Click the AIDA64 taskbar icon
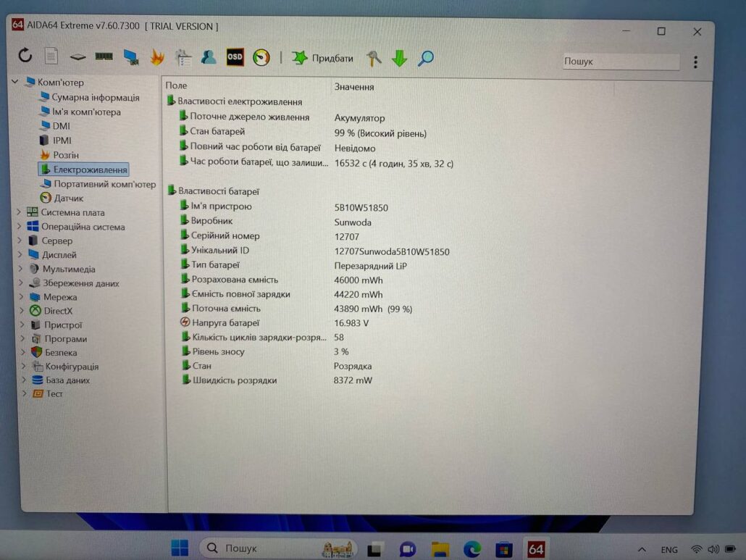The height and width of the screenshot is (560, 746). click(x=536, y=550)
